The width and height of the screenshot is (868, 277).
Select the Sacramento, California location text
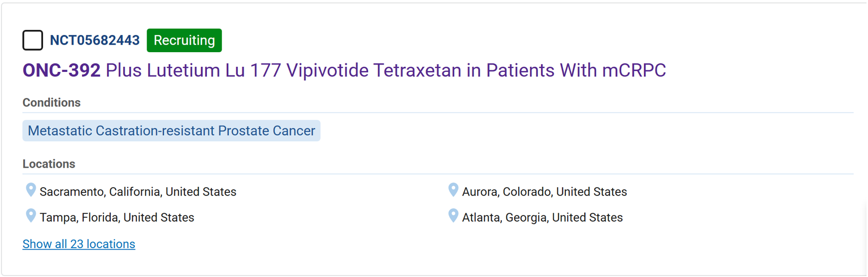tap(138, 192)
